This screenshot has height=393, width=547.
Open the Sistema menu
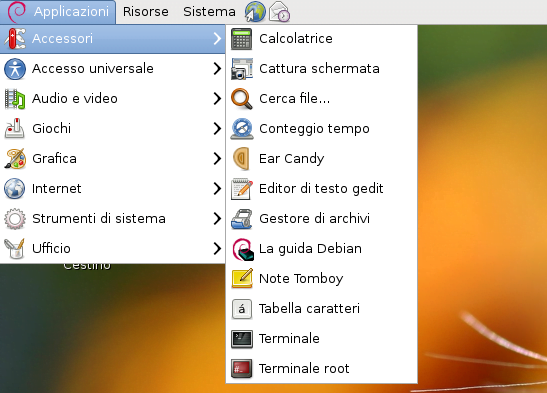coord(209,12)
